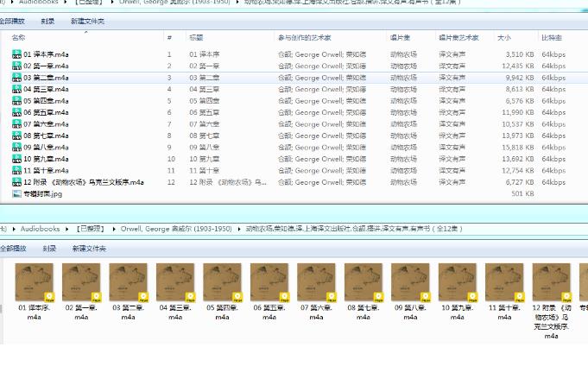
Task: Click 新建文件夹 in the details-list window toolbar
Action: click(87, 21)
